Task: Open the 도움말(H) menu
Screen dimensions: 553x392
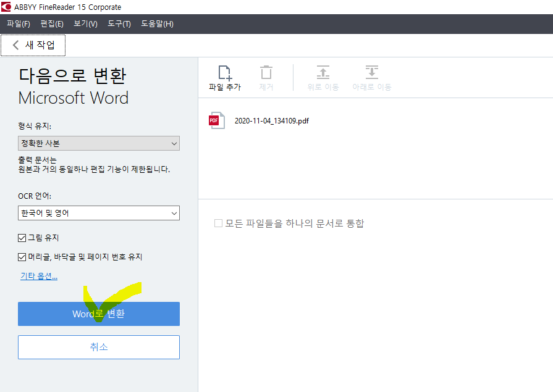Action: click(x=158, y=24)
